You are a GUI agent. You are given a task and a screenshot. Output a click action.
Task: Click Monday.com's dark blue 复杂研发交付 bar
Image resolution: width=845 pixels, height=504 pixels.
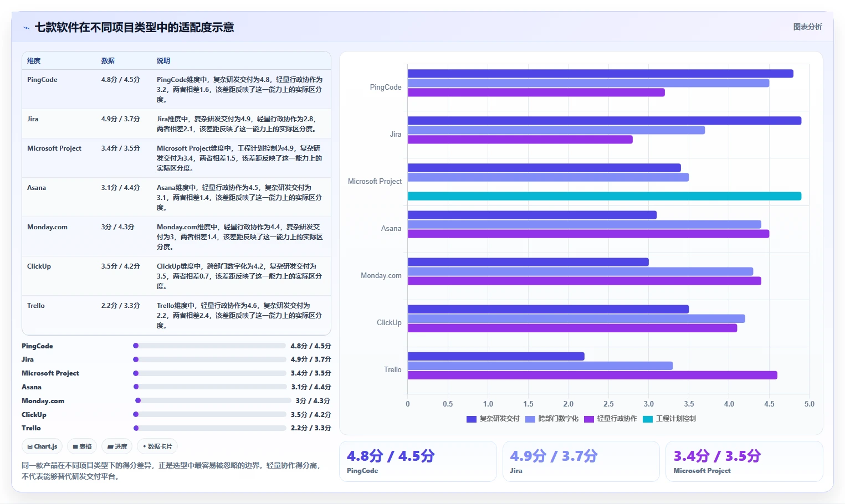pyautogui.click(x=528, y=262)
